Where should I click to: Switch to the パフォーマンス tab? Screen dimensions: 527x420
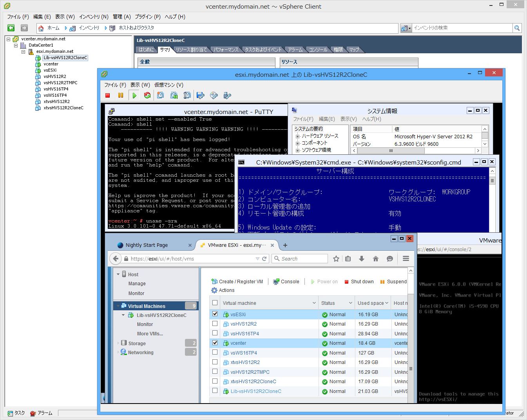226,50
